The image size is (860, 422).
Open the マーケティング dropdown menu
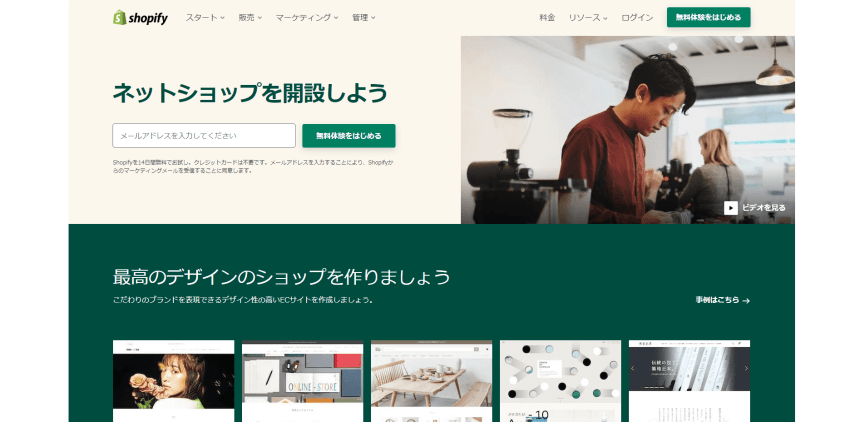(307, 18)
